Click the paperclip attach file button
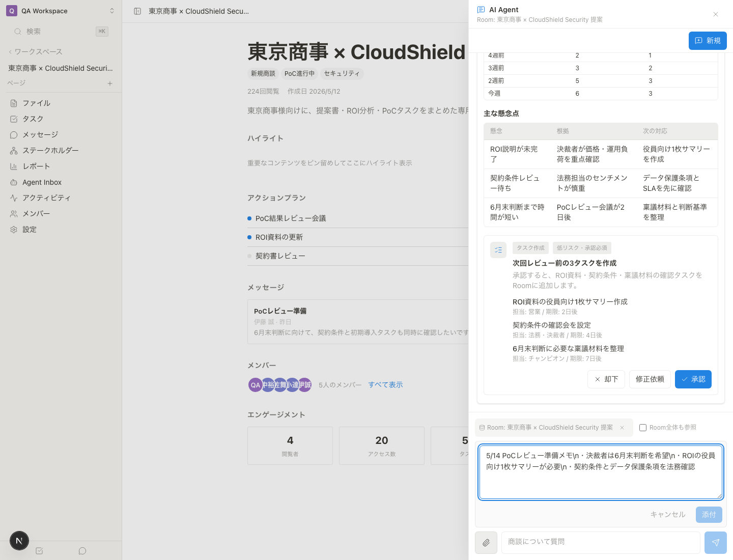The image size is (733, 560). click(486, 543)
